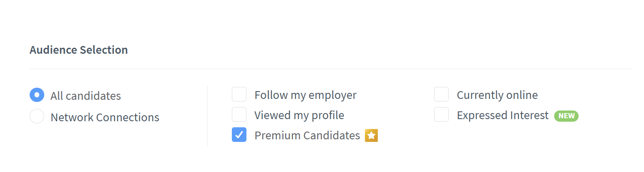This screenshot has height=172, width=644.
Task: Click the "Viewed my profile" label text
Action: pos(299,115)
